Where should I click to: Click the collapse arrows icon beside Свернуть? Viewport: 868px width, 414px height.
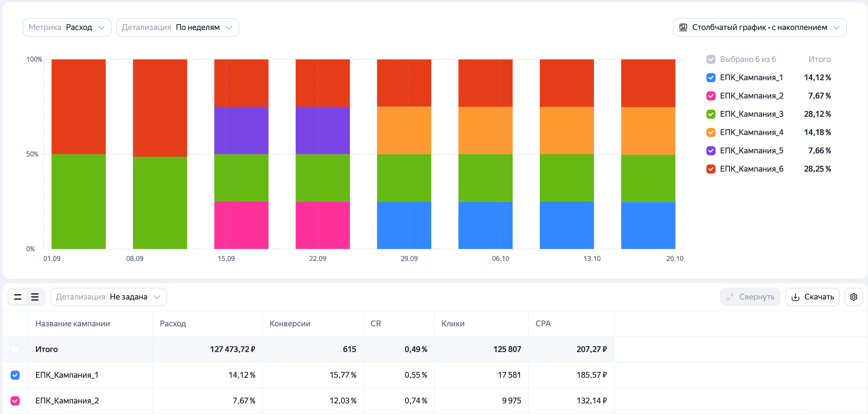730,297
